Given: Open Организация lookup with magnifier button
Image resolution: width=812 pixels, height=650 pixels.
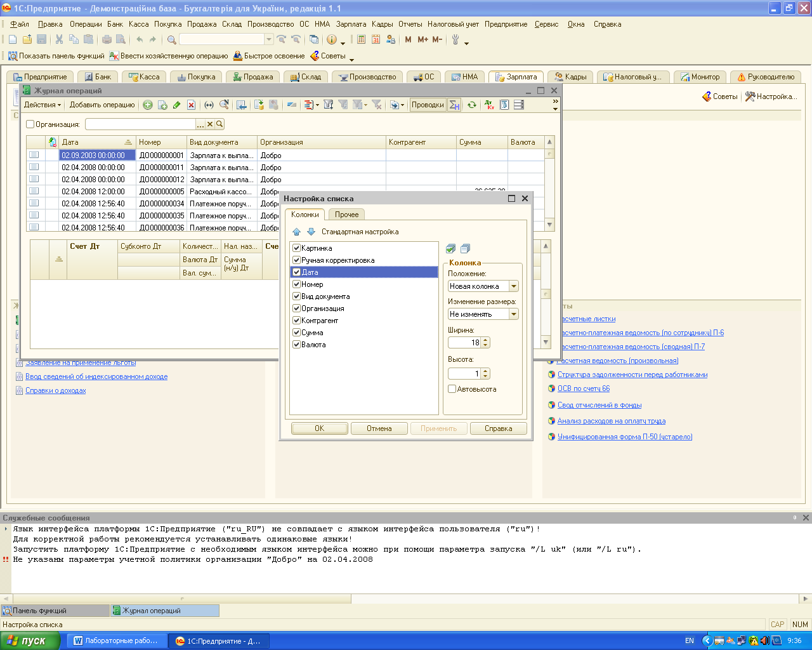Looking at the screenshot, I should [x=219, y=124].
